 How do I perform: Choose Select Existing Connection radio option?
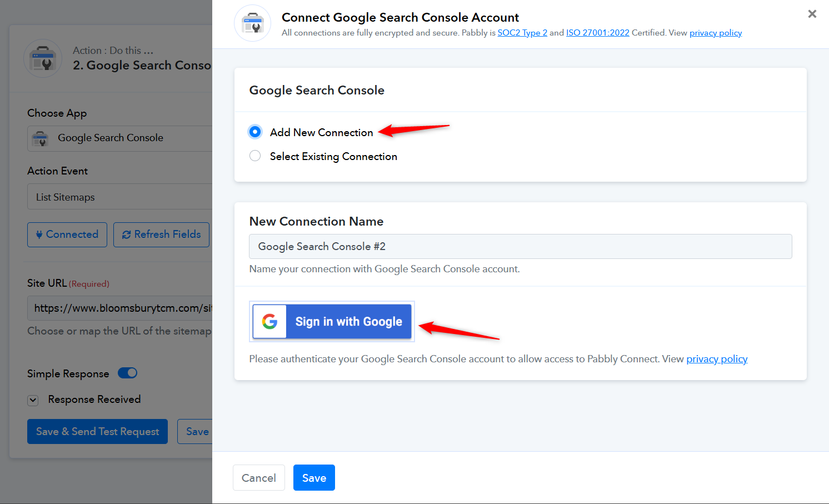(255, 156)
